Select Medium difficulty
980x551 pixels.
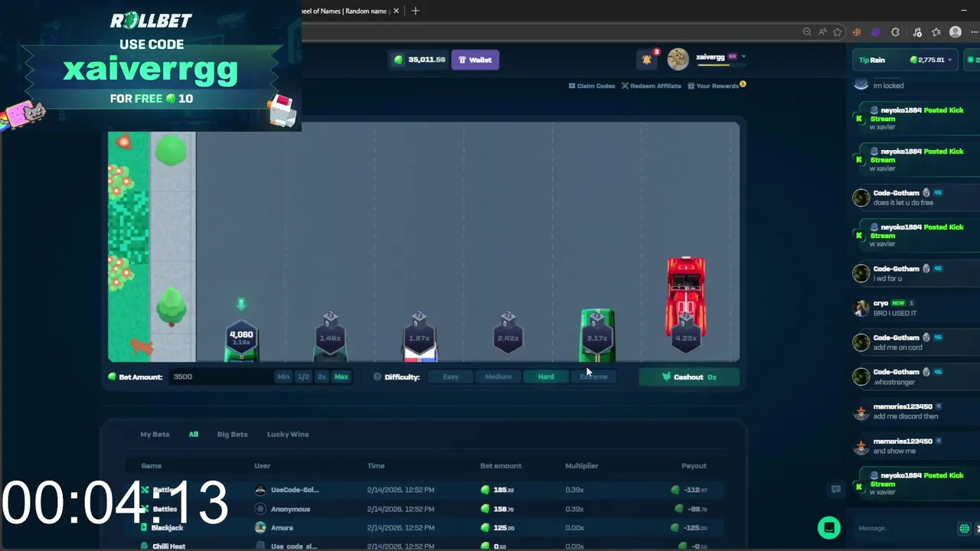(498, 377)
